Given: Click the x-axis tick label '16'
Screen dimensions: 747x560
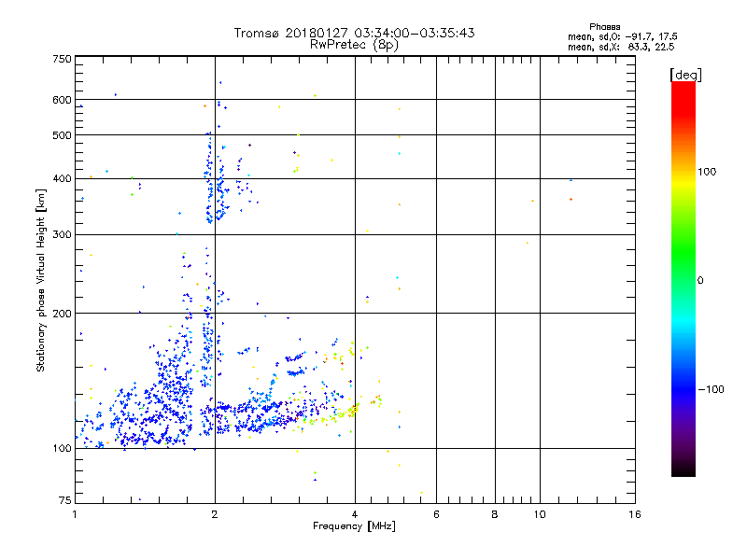Looking at the screenshot, I should (635, 514).
